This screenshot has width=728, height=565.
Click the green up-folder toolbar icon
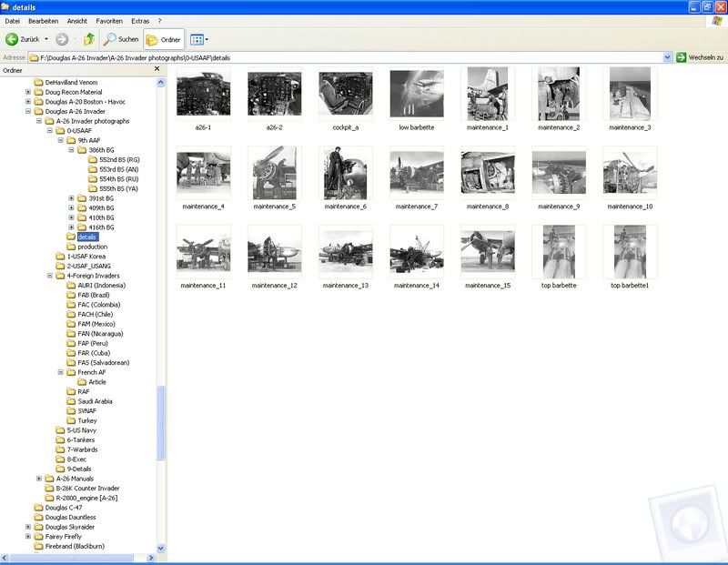(x=88, y=39)
